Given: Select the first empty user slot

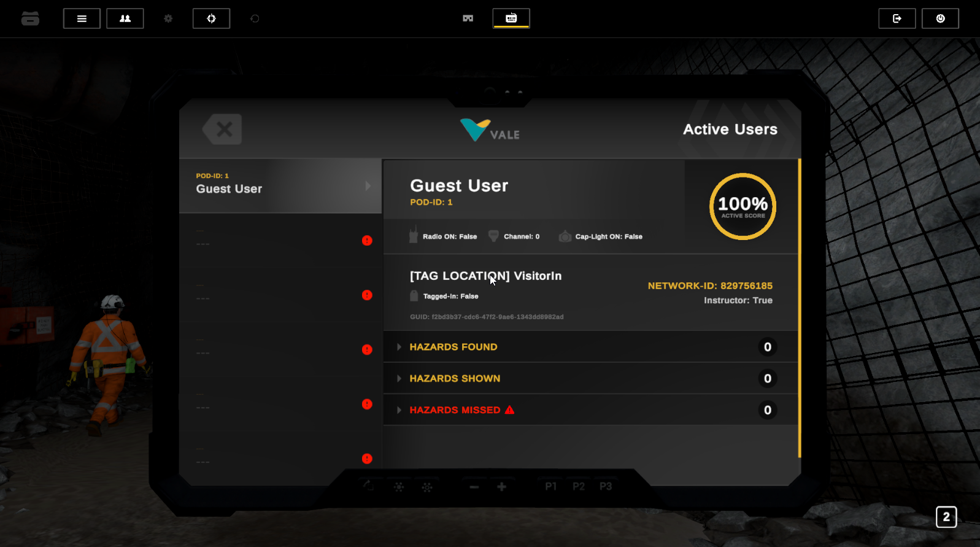Looking at the screenshot, I should point(280,240).
